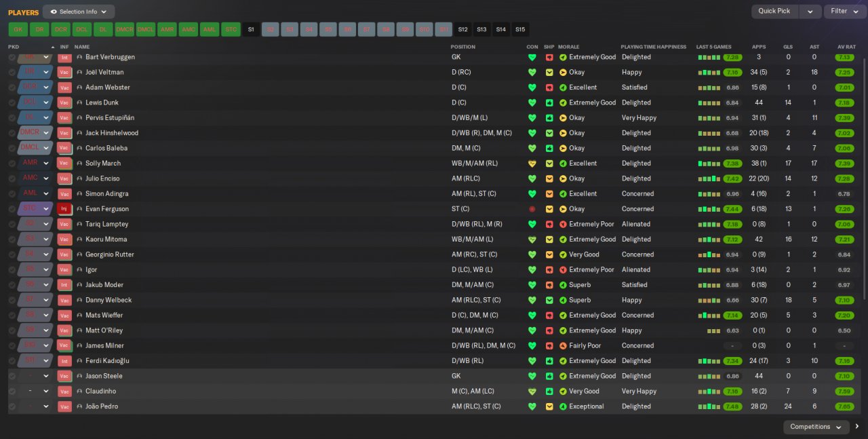The width and height of the screenshot is (868, 439).
Task: Click the Int status badge for Jakub Moder
Action: [x=64, y=285]
